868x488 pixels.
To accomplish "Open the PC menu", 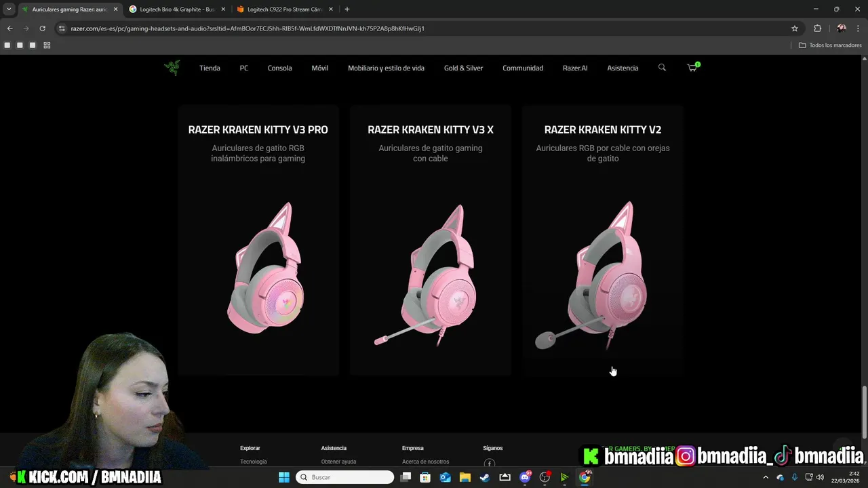I will (x=244, y=68).
